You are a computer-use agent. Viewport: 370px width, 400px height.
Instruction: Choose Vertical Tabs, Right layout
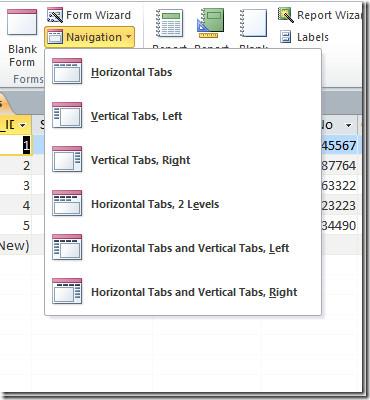pos(183,160)
